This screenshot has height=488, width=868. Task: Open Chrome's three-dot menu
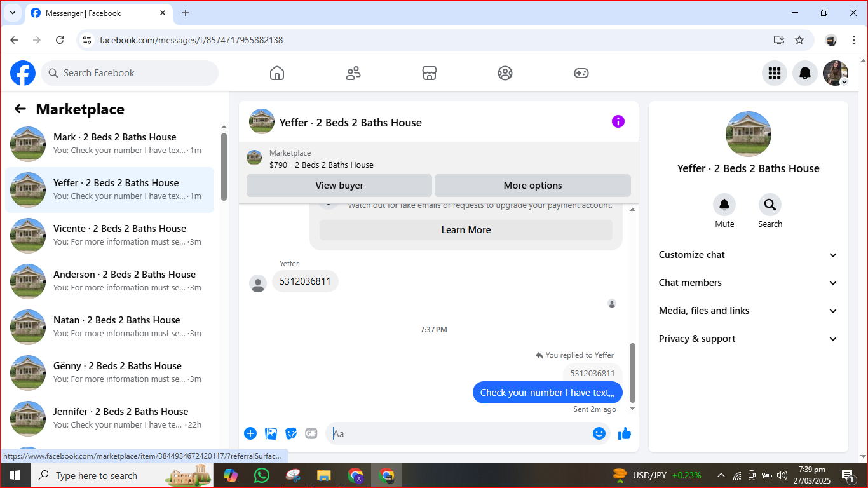pyautogui.click(x=854, y=40)
